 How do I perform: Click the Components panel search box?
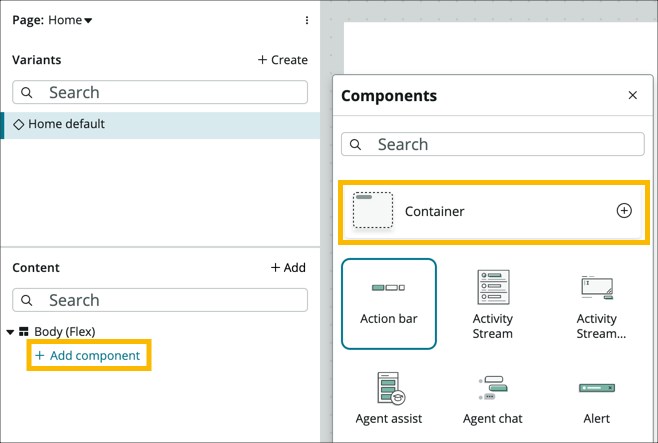click(x=493, y=144)
